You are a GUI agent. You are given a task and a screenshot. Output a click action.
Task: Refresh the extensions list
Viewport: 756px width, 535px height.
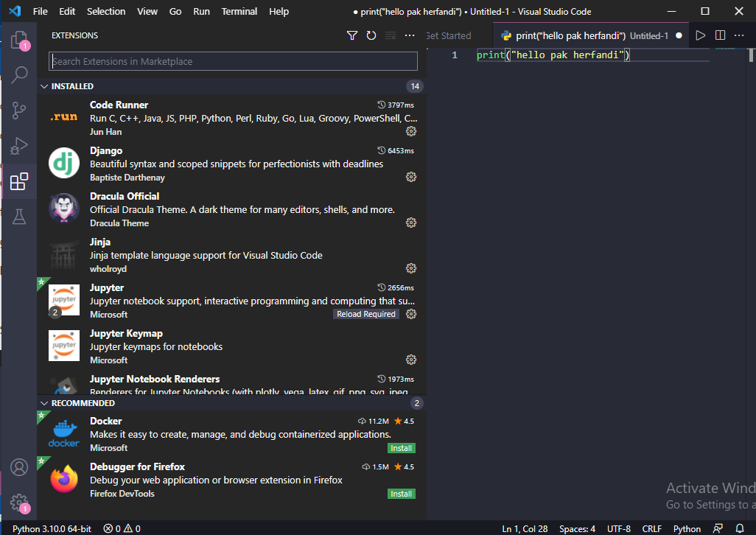point(371,35)
